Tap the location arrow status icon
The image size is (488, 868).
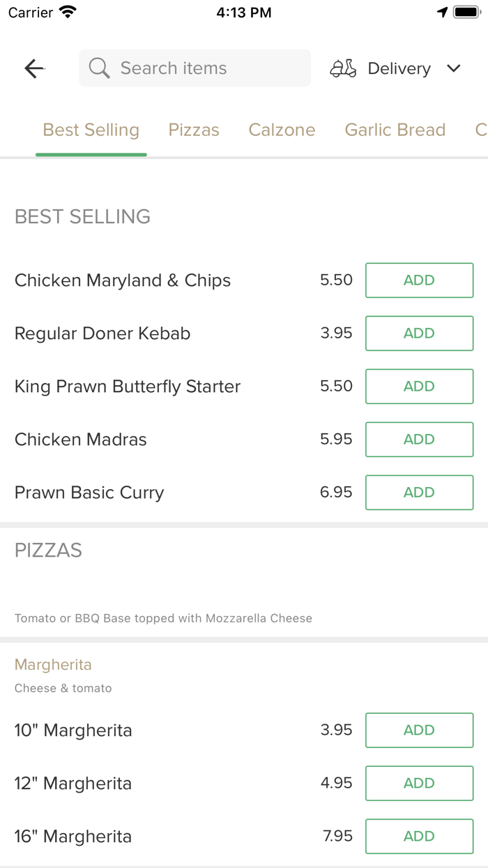tap(442, 13)
